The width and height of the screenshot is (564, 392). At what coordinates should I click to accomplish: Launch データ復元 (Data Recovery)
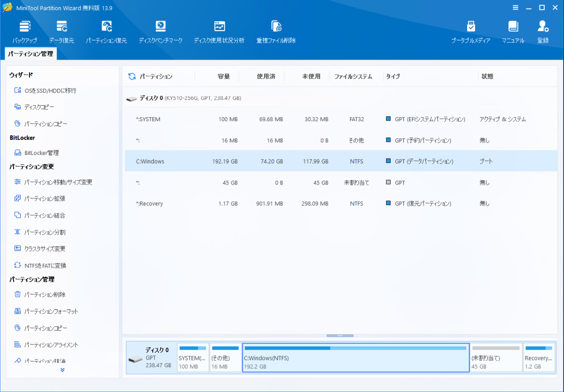click(62, 32)
